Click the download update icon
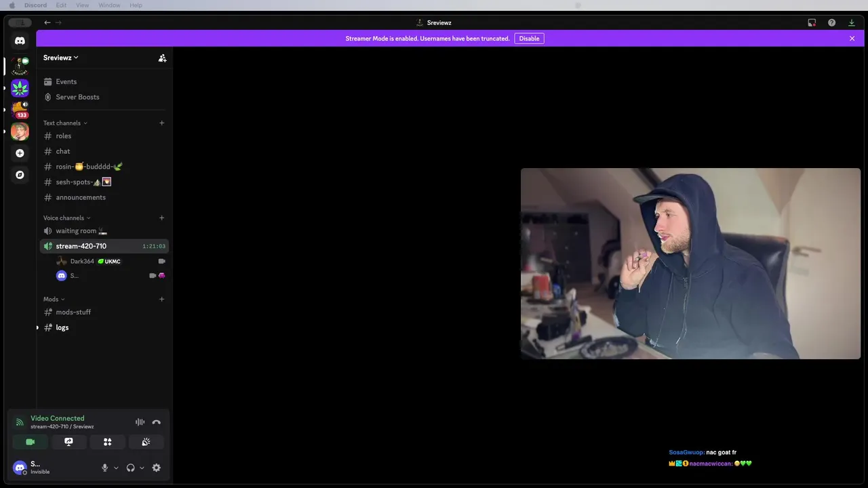This screenshot has height=488, width=868. (852, 22)
